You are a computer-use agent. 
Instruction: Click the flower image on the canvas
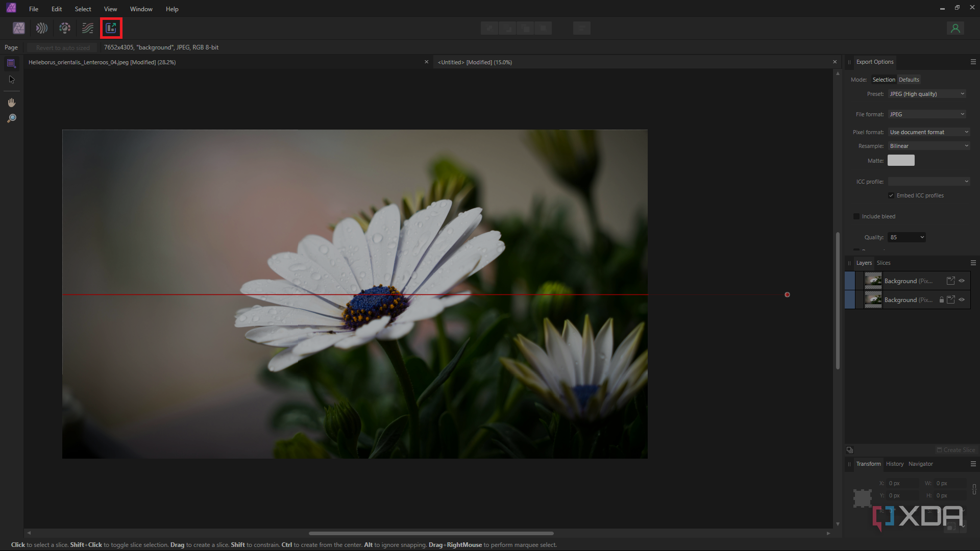point(355,294)
